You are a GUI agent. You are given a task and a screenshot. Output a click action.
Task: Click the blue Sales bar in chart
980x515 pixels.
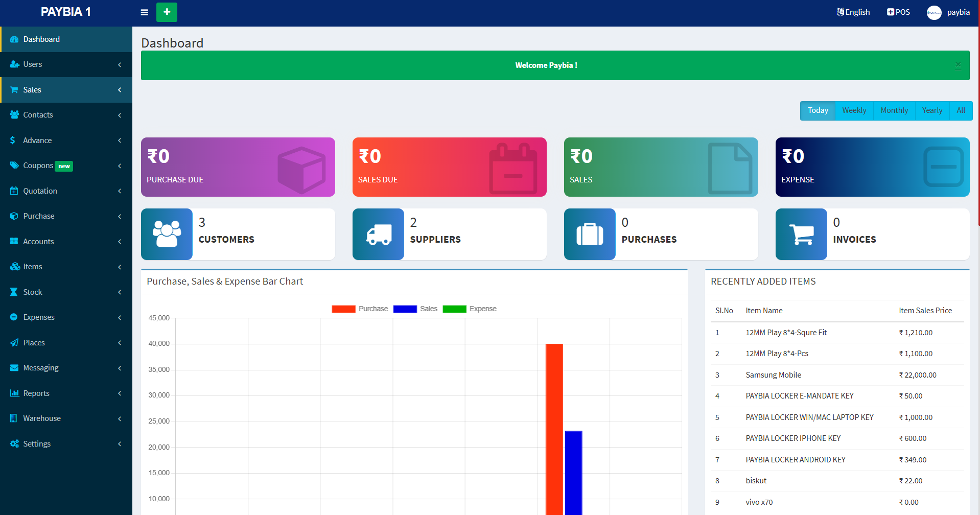(573, 473)
